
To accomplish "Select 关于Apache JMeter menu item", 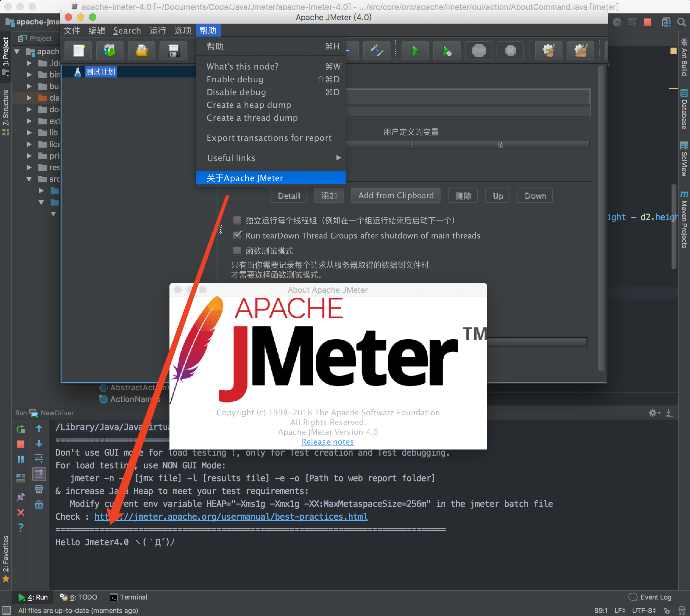I will [x=271, y=178].
